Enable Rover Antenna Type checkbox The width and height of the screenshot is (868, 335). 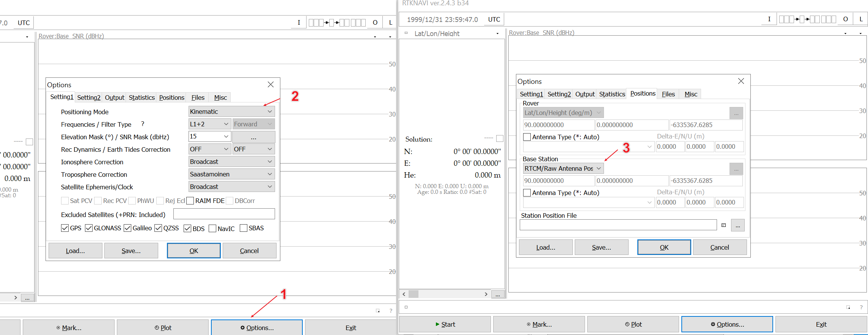[527, 137]
